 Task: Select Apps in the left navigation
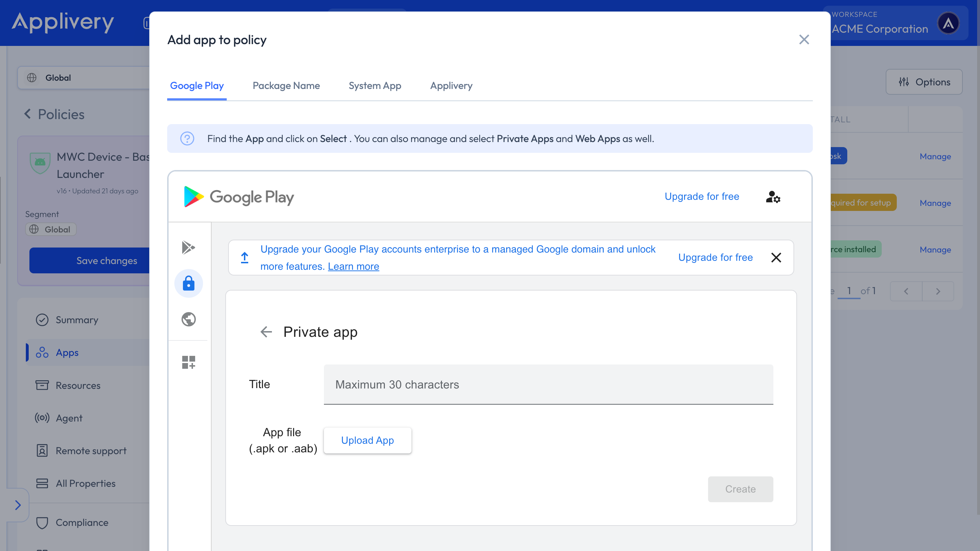coord(67,352)
